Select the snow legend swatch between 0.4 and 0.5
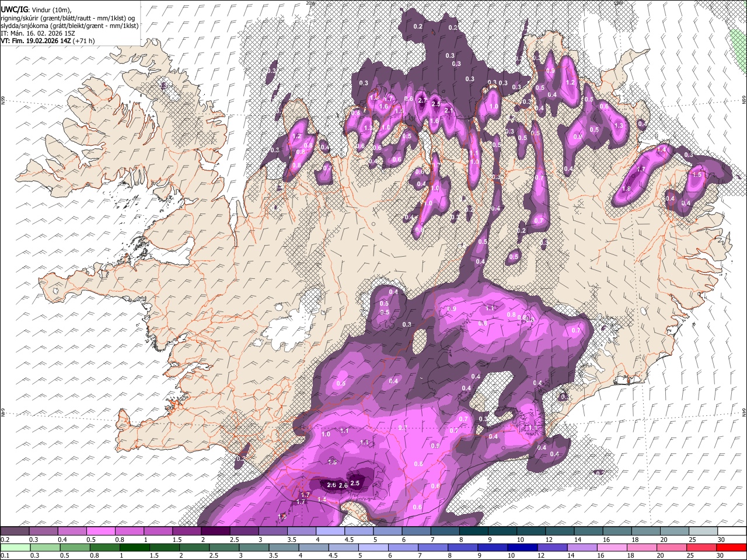 point(72,531)
